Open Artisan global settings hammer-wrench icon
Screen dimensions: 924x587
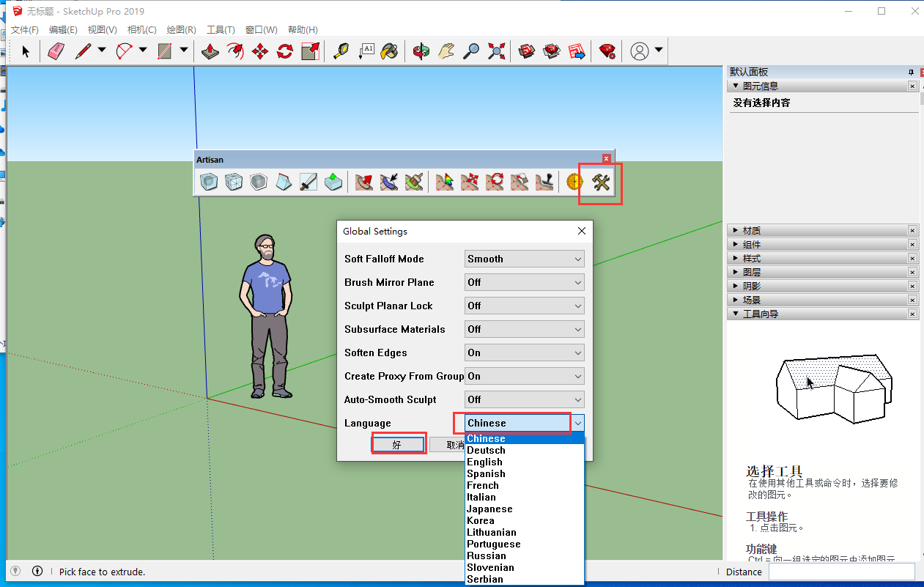pos(601,182)
